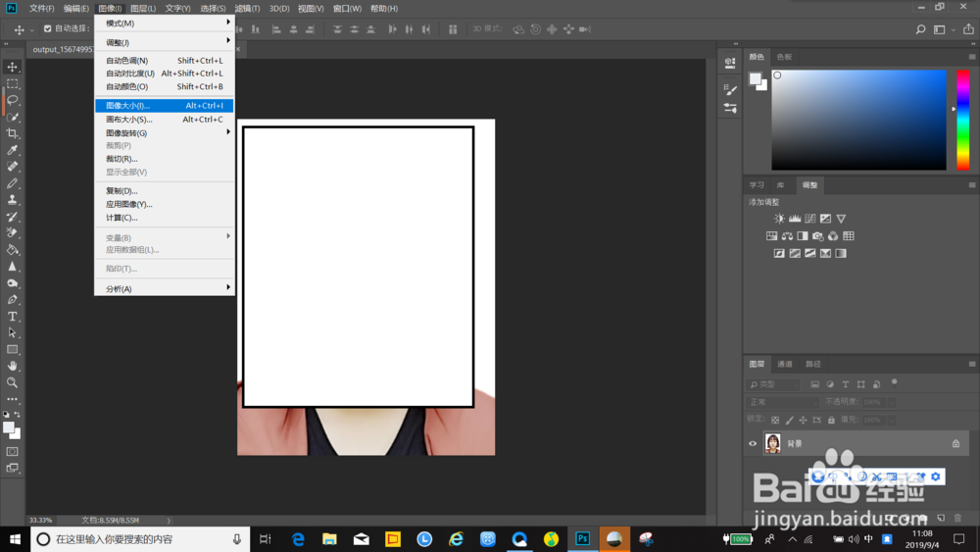Add a Color Balance adjustment
Viewport: 980px width, 552px height.
pos(787,236)
